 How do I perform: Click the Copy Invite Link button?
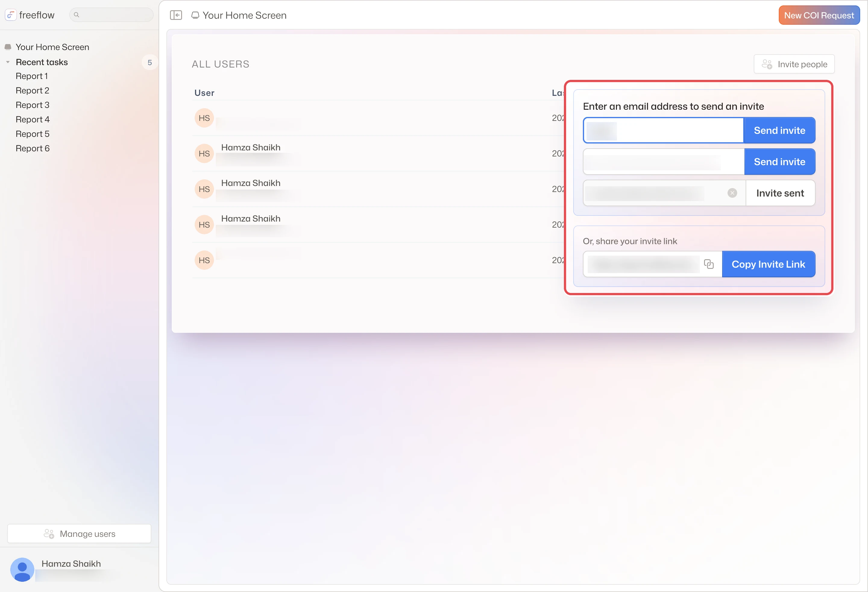point(768,264)
